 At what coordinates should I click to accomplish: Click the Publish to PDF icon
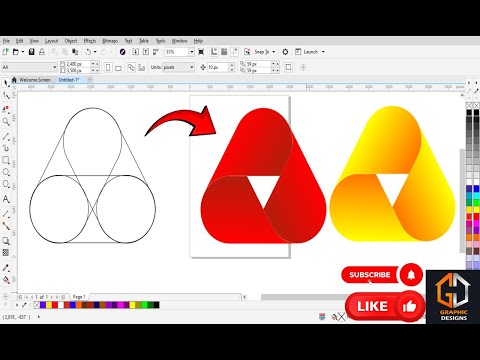tap(156, 52)
